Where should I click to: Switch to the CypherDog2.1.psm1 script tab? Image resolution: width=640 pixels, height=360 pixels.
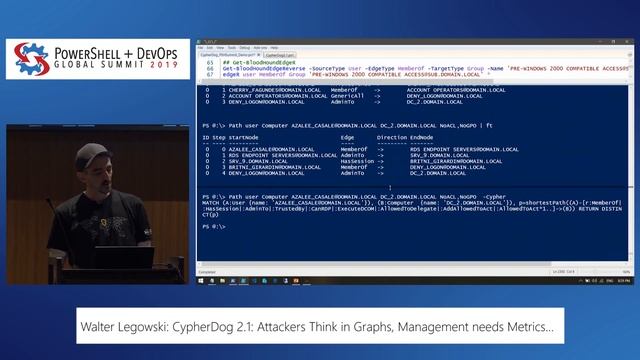coord(280,55)
